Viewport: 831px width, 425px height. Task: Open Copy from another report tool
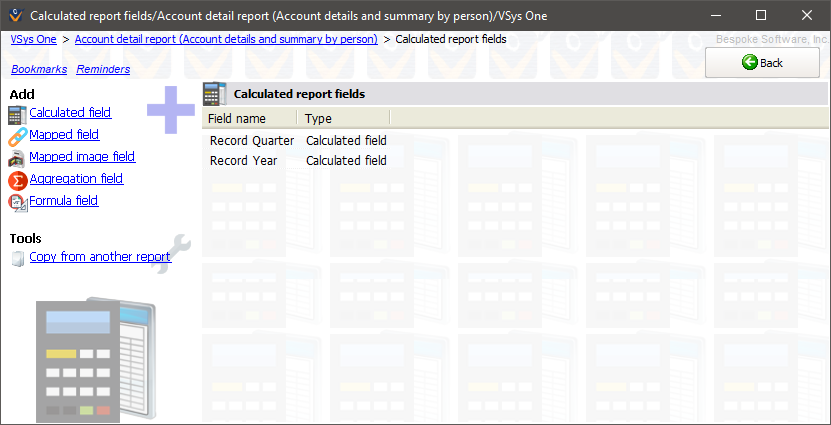coord(100,256)
